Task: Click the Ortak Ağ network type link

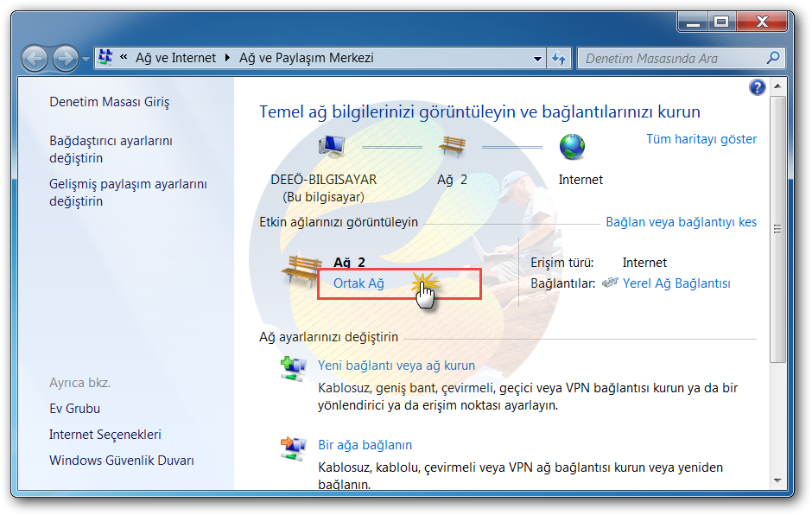Action: (358, 283)
